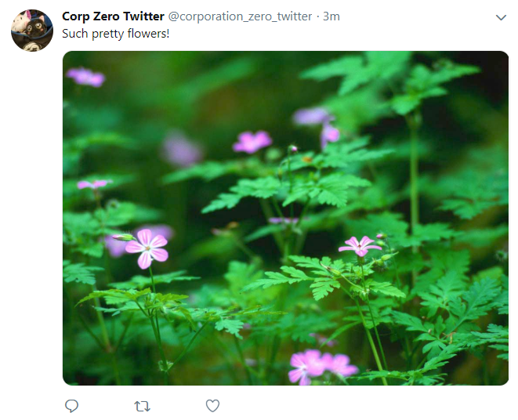This screenshot has height=420, width=518.
Task: Expand the down-arrow caret beside the timestamp
Action: click(502, 17)
